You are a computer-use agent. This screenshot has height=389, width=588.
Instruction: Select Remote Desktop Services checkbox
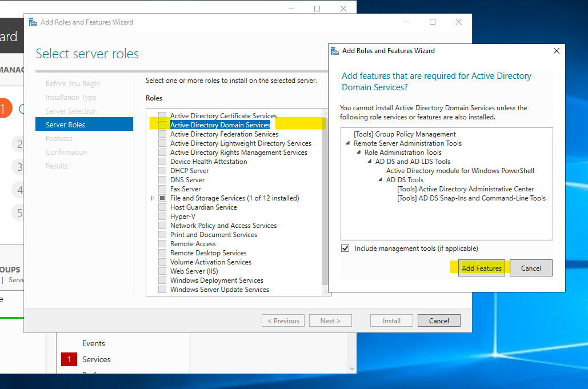[162, 253]
